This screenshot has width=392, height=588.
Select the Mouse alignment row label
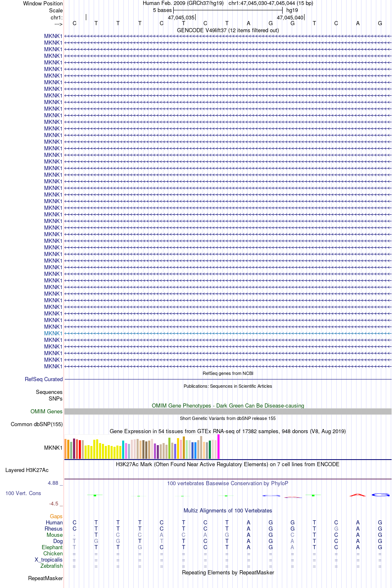click(x=54, y=535)
